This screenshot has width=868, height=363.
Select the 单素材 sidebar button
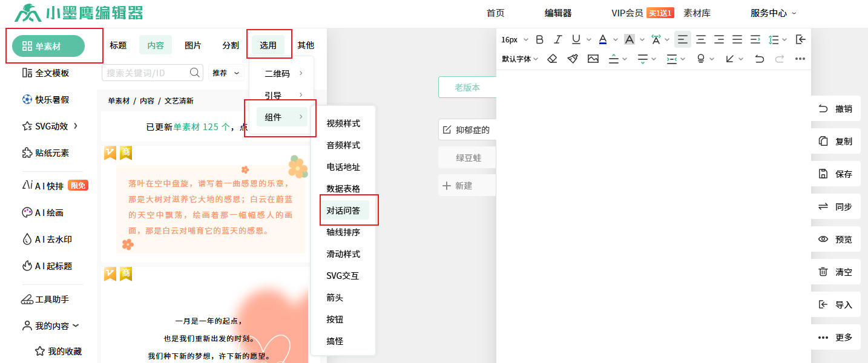point(48,46)
